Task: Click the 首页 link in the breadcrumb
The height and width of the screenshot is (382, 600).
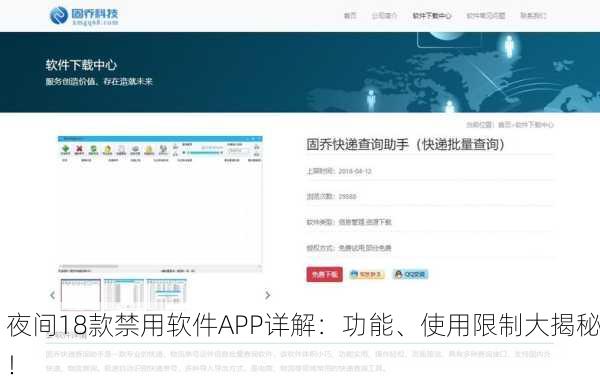Action: pos(504,125)
